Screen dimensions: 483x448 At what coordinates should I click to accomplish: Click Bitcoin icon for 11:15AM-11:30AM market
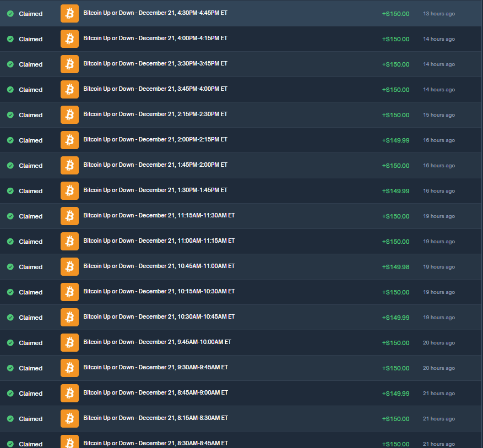69,216
